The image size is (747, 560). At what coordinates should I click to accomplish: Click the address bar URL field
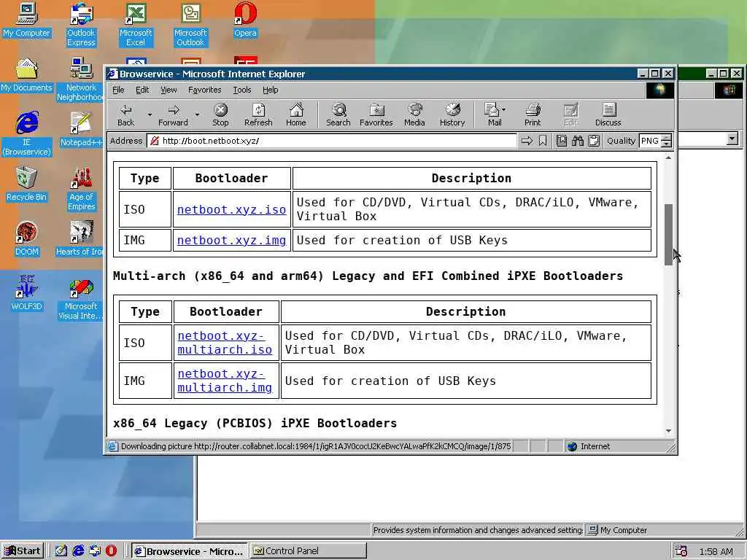coord(332,141)
